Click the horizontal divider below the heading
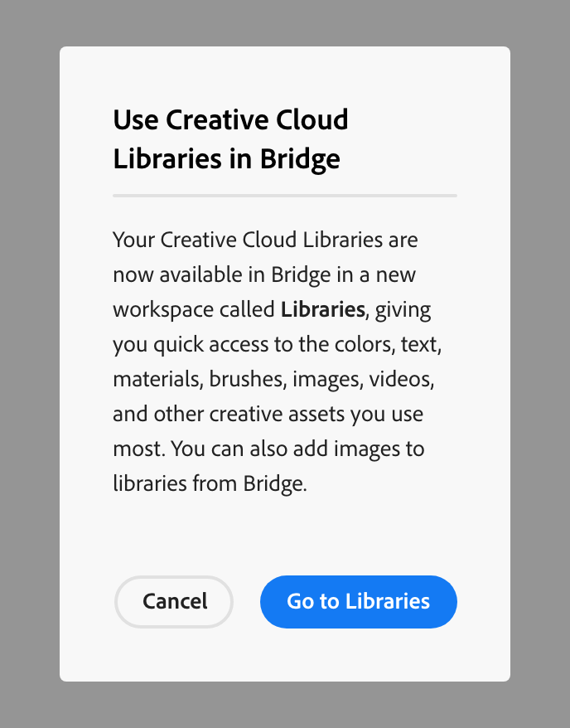The height and width of the screenshot is (728, 570). pos(284,196)
